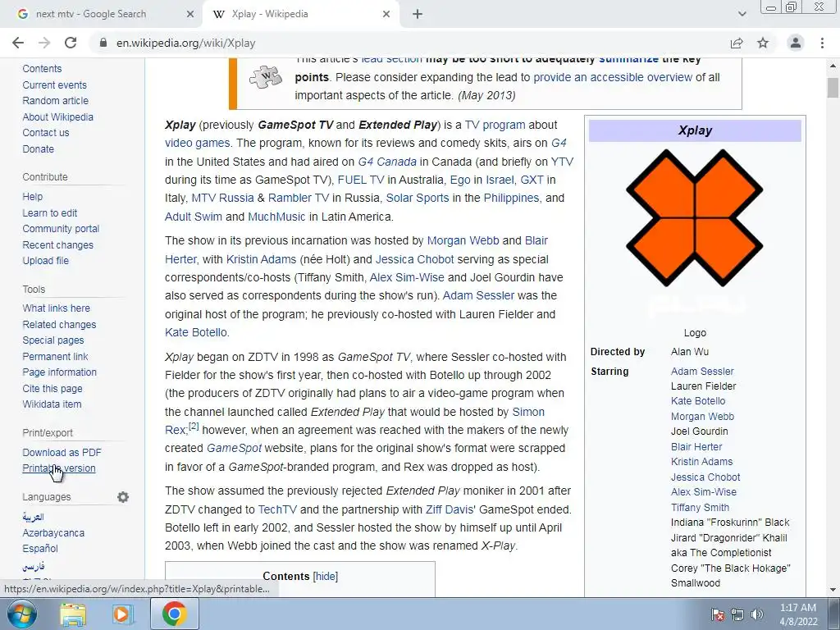840x630 pixels.
Task: Open Community portal link
Action: point(61,229)
